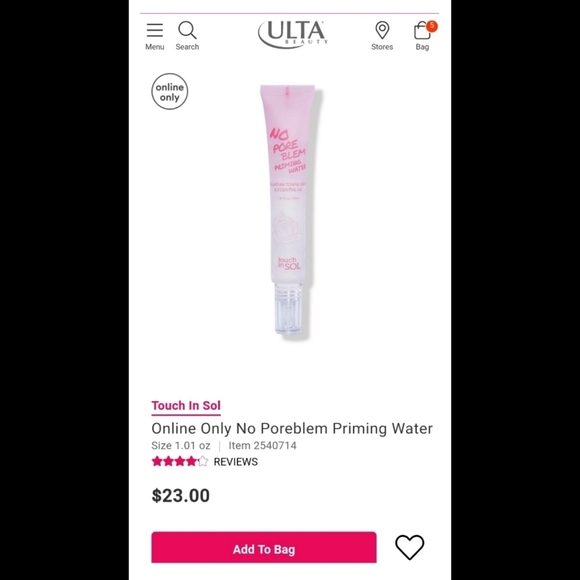The width and height of the screenshot is (580, 580).
Task: Select the No Poreblem Priming Water title
Action: coord(292,428)
